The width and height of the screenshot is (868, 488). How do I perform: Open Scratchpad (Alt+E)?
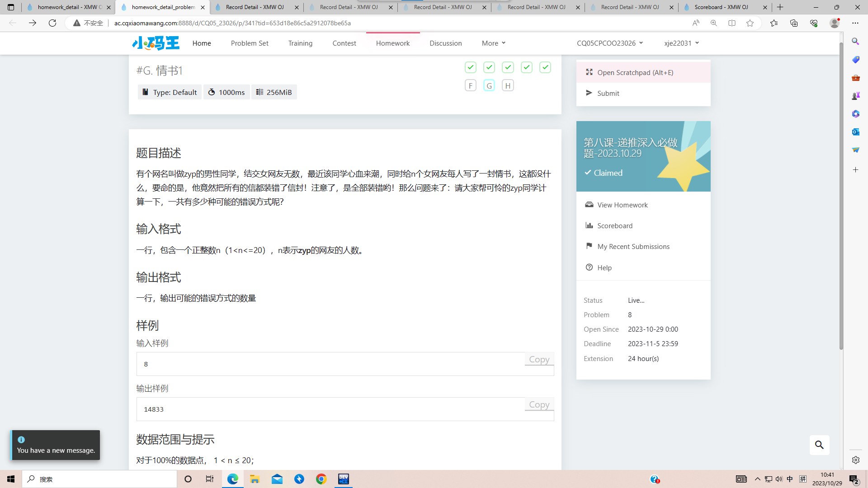click(643, 72)
